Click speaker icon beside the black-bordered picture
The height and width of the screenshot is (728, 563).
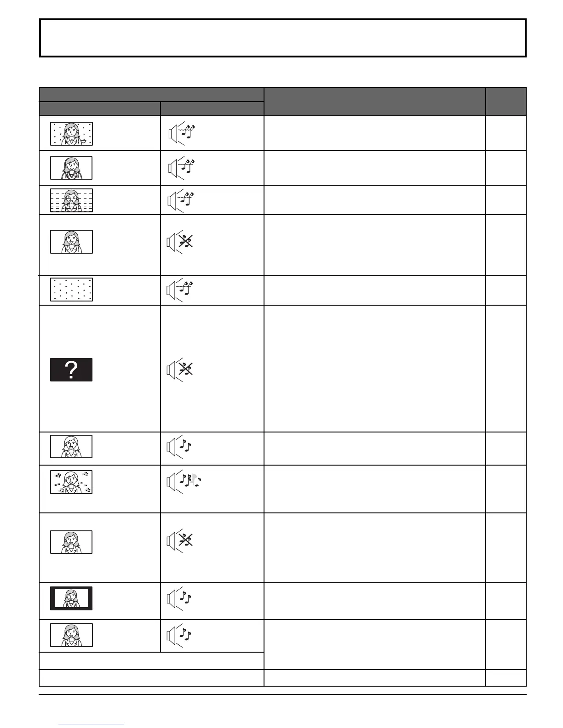pyautogui.click(x=179, y=599)
